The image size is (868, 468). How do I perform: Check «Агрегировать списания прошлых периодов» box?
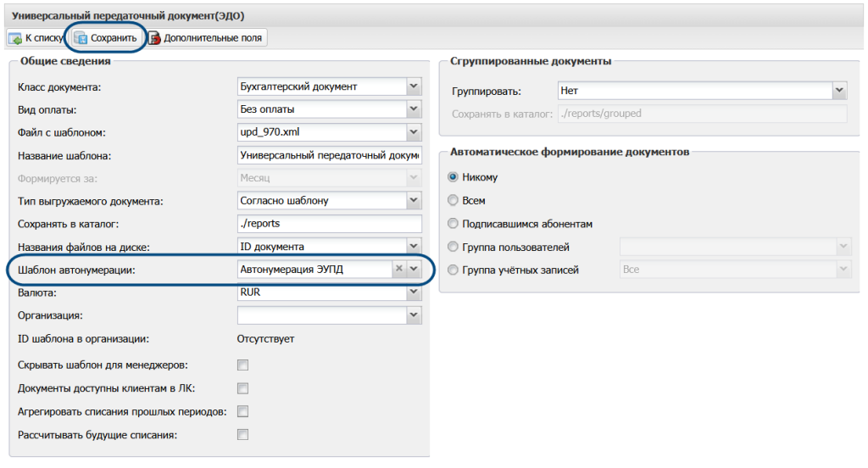243,411
